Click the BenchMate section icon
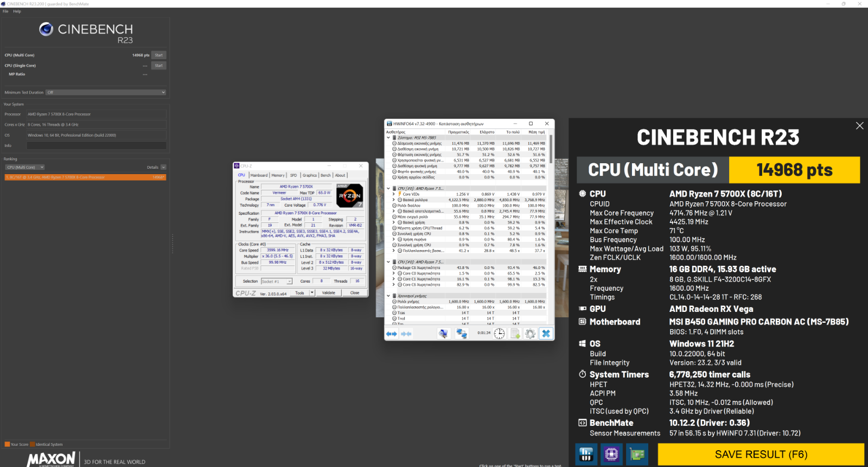 582,423
